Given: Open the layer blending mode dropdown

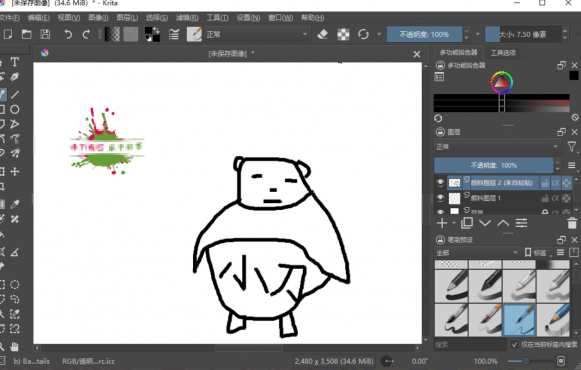Looking at the screenshot, I should point(497,147).
